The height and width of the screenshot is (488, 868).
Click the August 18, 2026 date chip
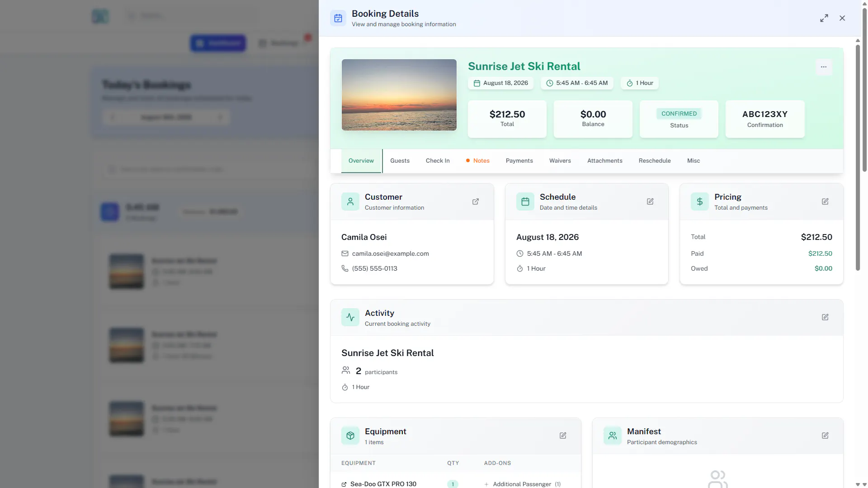(501, 83)
